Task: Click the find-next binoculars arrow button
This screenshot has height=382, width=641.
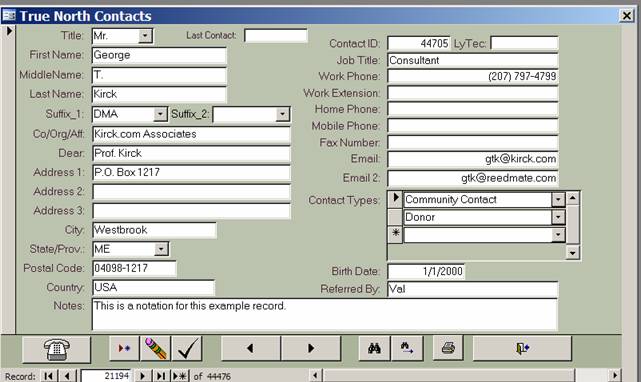Action: click(407, 348)
